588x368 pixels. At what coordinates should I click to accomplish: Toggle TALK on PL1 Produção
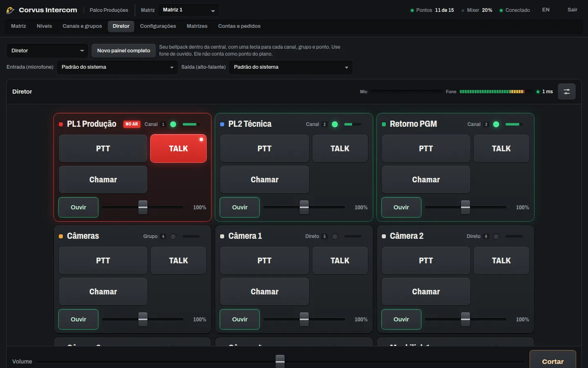click(x=178, y=148)
